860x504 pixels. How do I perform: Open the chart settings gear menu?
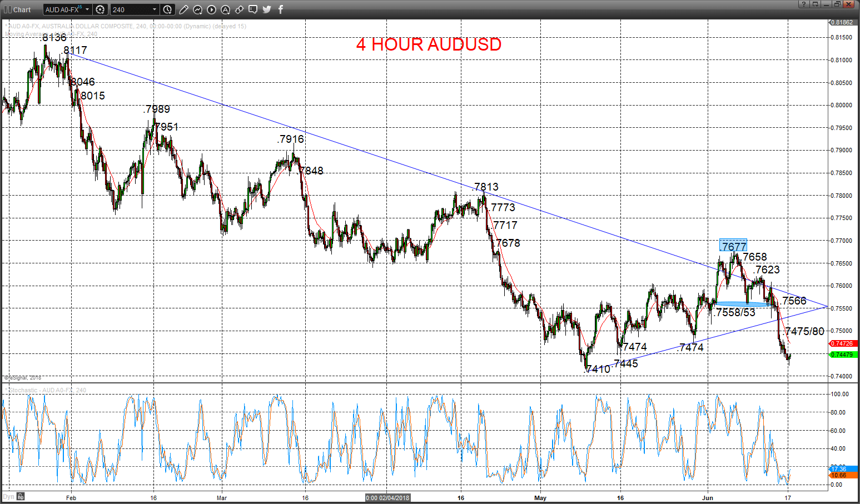click(x=100, y=9)
